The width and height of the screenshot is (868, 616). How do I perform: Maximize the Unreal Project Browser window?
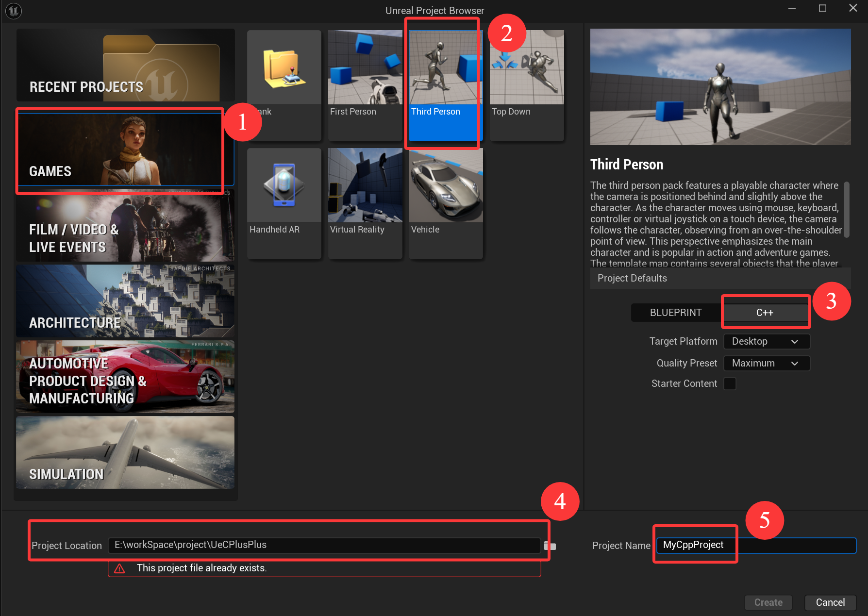coord(822,9)
